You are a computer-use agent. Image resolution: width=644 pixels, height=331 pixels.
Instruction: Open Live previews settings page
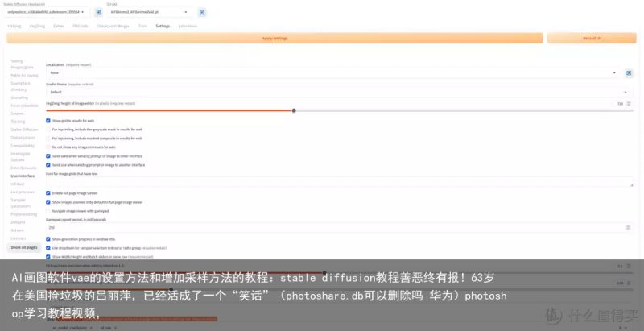pos(23,192)
